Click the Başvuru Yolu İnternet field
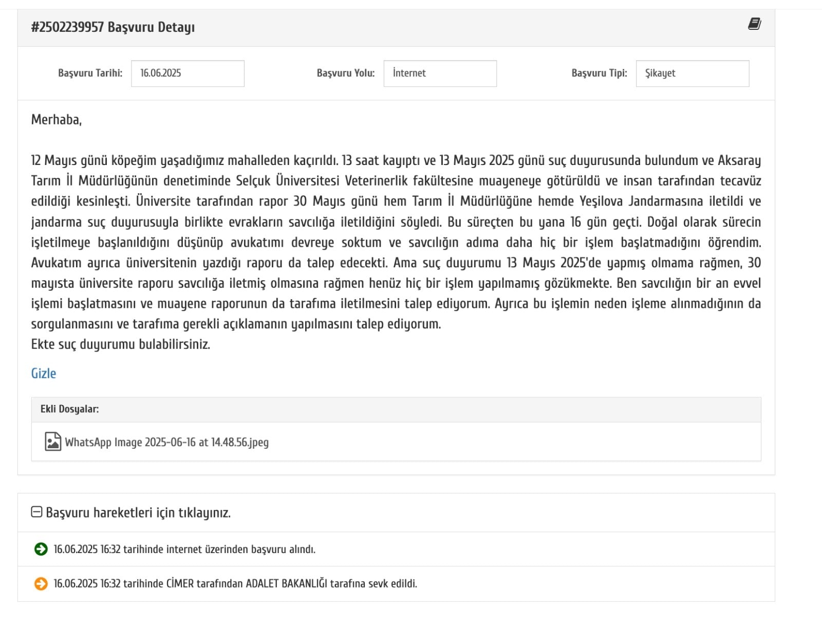Viewport: 822px width, 644px height. [x=440, y=73]
